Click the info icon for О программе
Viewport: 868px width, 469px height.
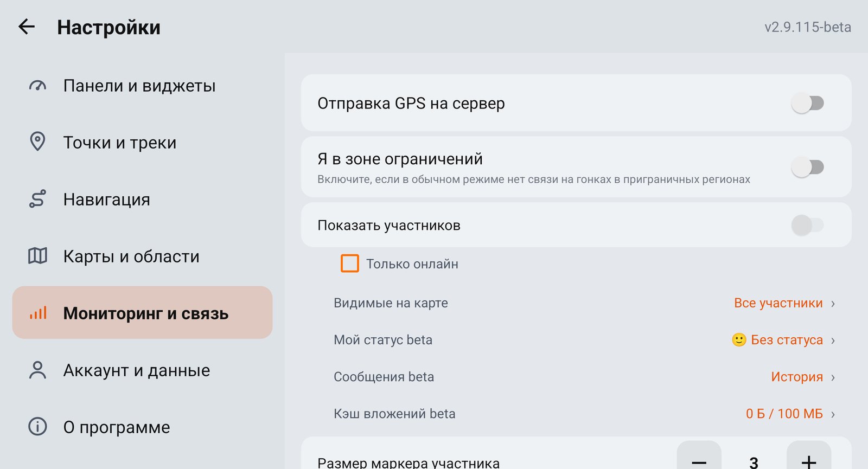click(37, 427)
